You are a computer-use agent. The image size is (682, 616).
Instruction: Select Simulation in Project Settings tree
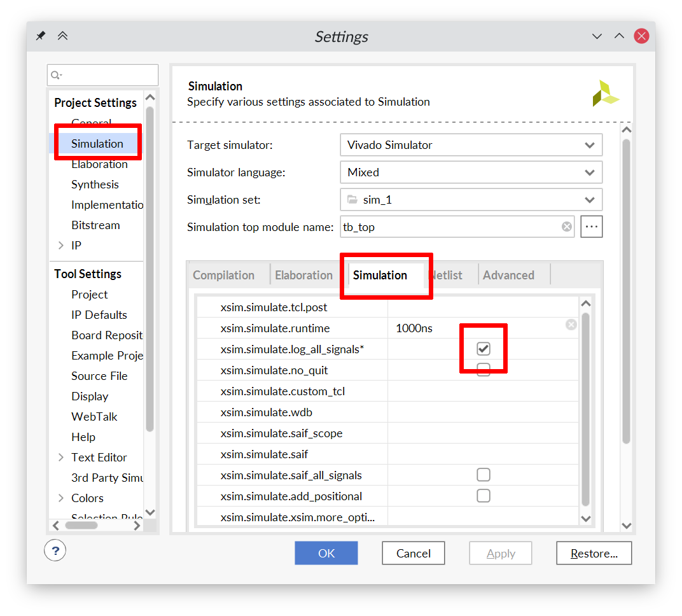[97, 144]
